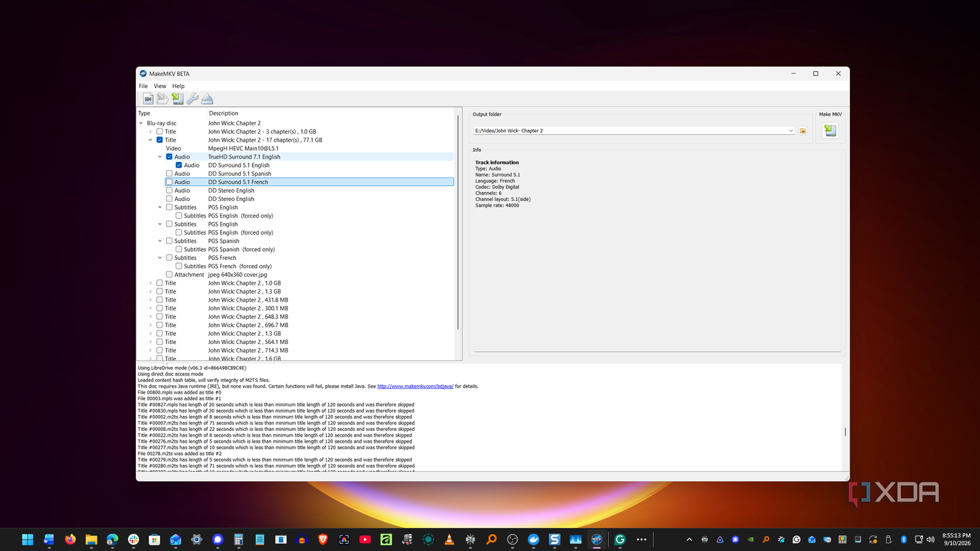Check the 3 chapter(s) 1.0 GB title
This screenshot has width=980, height=551.
159,131
